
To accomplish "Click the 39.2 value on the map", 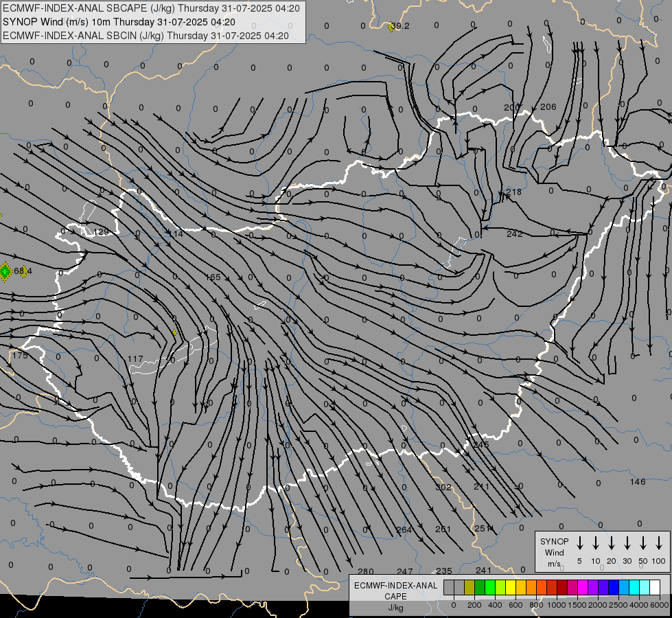I will click(401, 26).
